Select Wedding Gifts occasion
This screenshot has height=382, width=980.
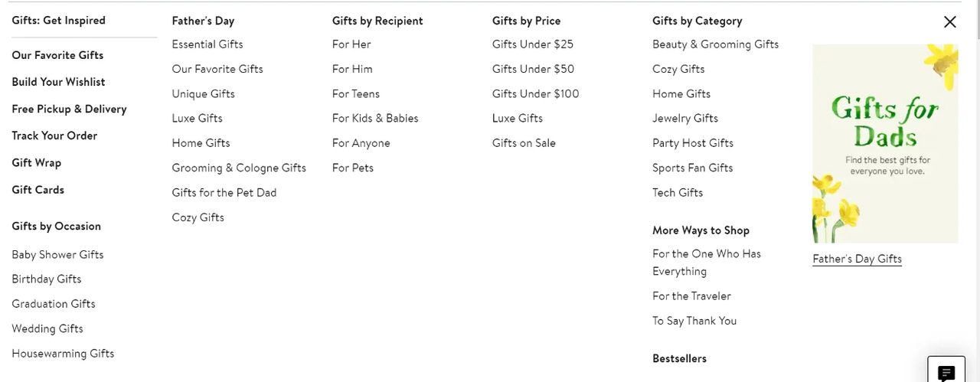[x=47, y=328]
